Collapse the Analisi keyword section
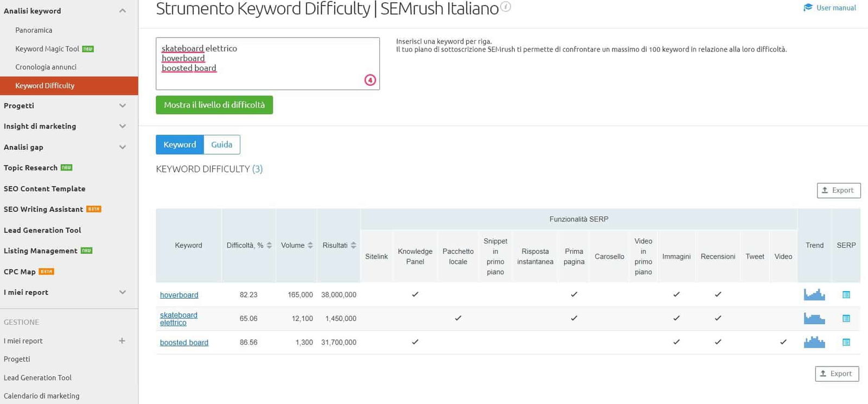This screenshot has height=404, width=868. [x=123, y=11]
